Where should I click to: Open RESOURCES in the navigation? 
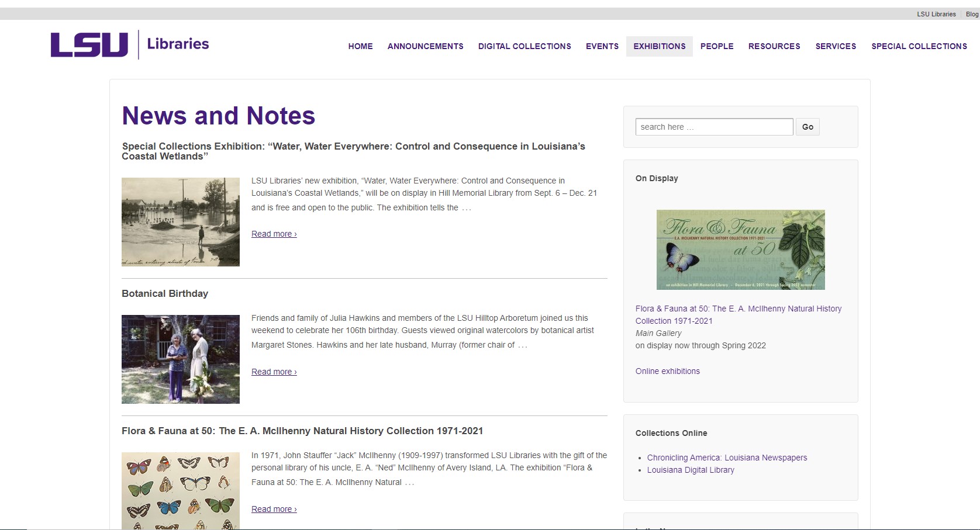click(774, 46)
